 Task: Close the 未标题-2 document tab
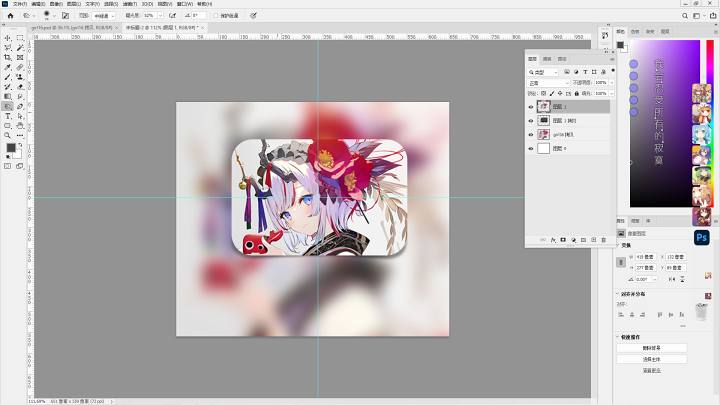pyautogui.click(x=202, y=28)
